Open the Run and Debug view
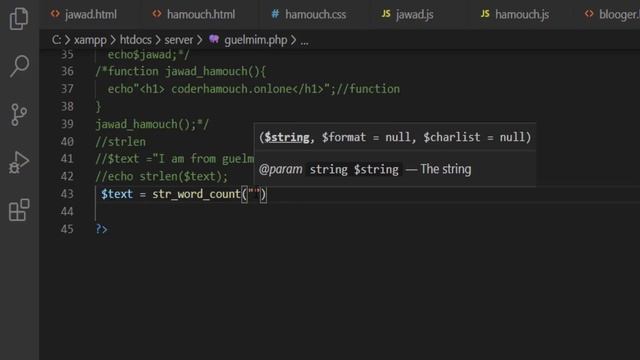The width and height of the screenshot is (640, 360). pos(19,162)
